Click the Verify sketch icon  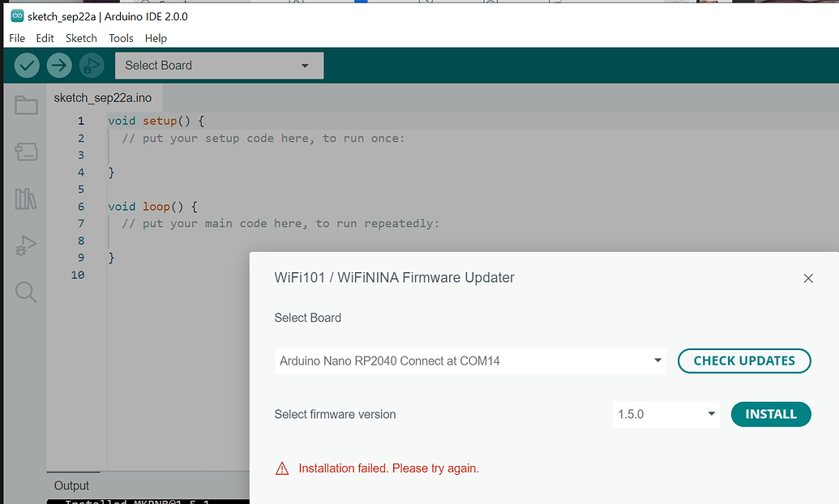click(26, 65)
